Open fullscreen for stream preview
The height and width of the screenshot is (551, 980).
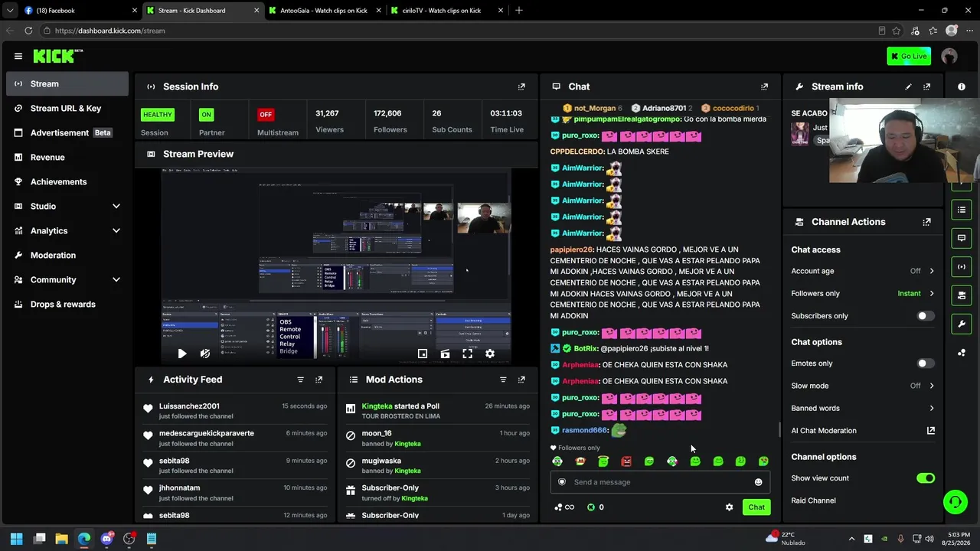tap(467, 354)
